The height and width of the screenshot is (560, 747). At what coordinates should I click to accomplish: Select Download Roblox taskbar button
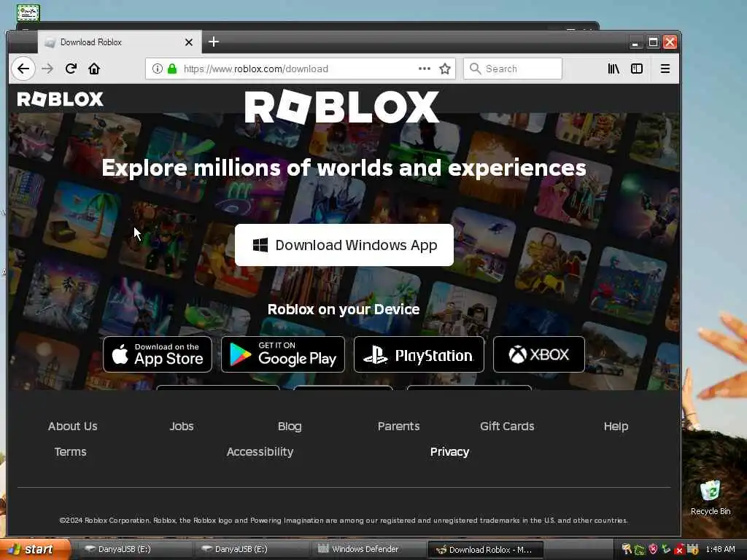coord(485,550)
